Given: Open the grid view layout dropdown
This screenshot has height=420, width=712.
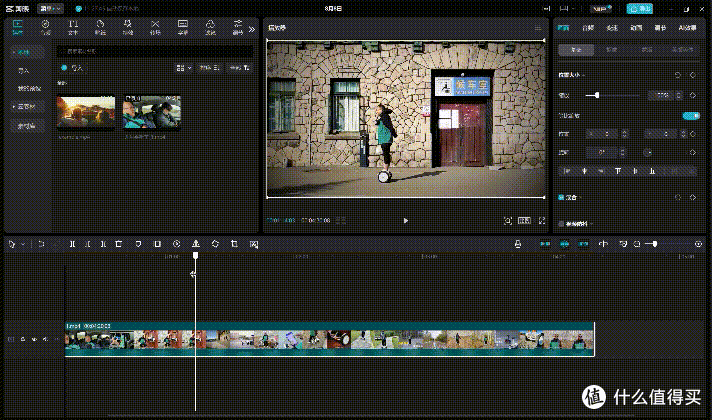Looking at the screenshot, I should coord(184,68).
